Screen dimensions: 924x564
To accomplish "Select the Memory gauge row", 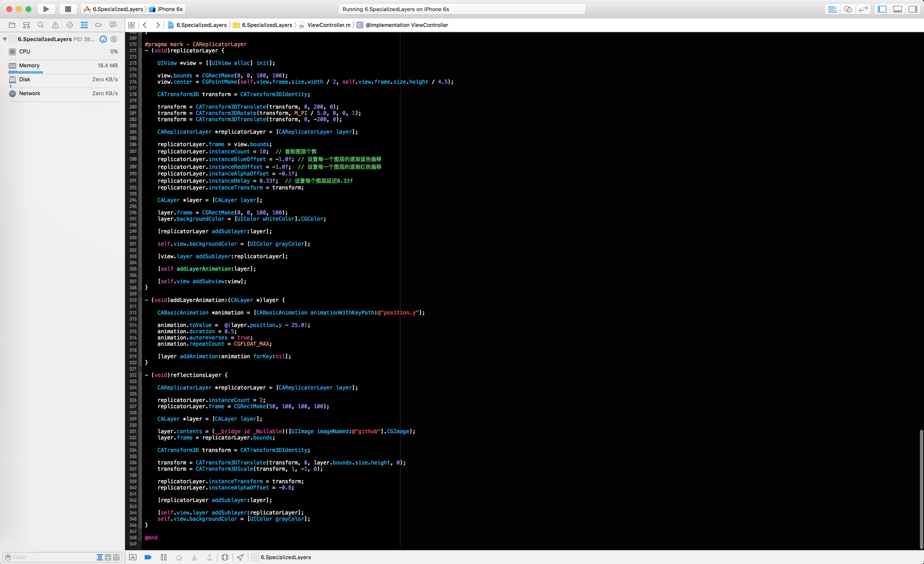I will pos(63,66).
